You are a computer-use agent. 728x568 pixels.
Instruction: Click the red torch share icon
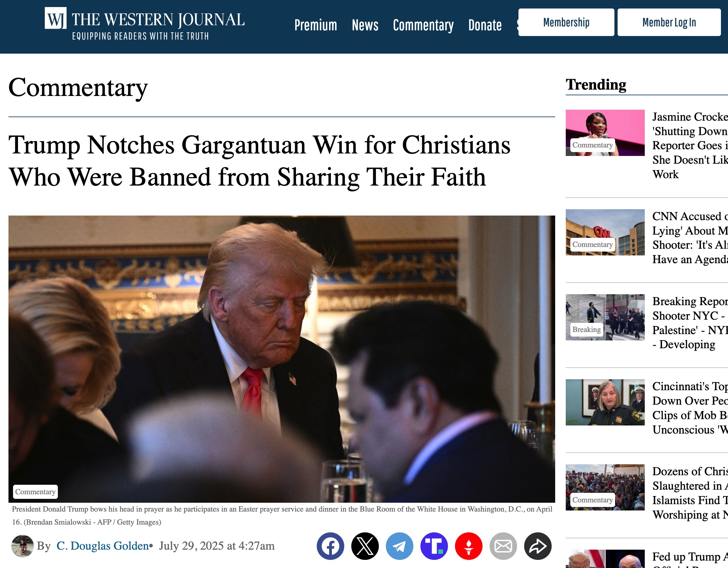(468, 546)
